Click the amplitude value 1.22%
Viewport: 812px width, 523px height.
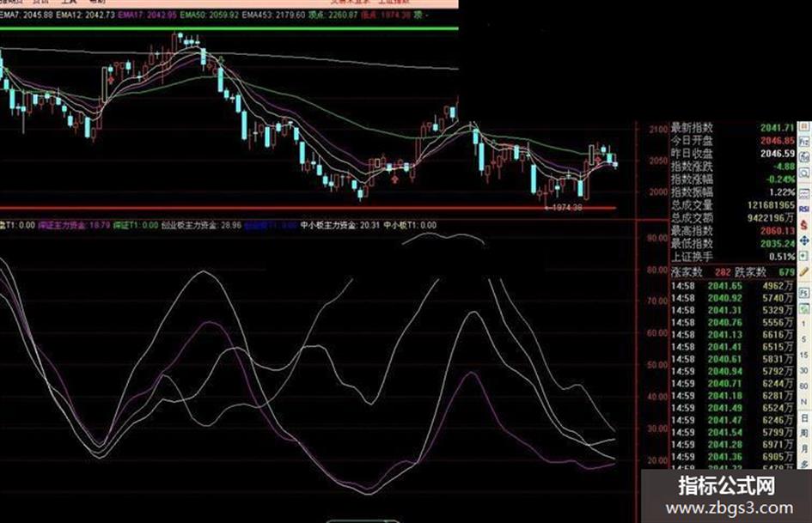[x=782, y=192]
